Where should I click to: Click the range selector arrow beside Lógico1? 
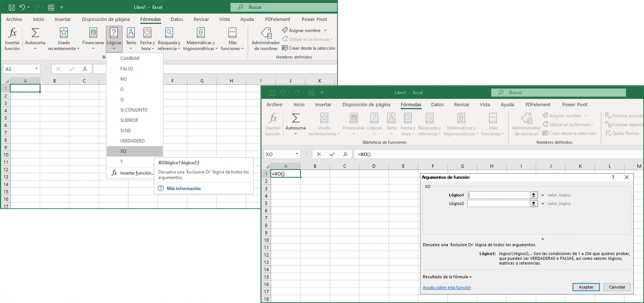[x=534, y=195]
